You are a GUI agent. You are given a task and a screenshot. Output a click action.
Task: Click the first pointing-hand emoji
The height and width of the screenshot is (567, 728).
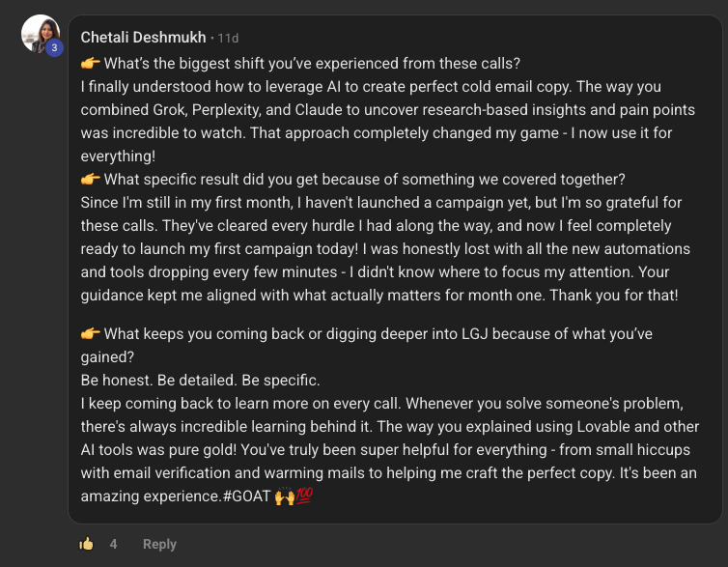90,65
